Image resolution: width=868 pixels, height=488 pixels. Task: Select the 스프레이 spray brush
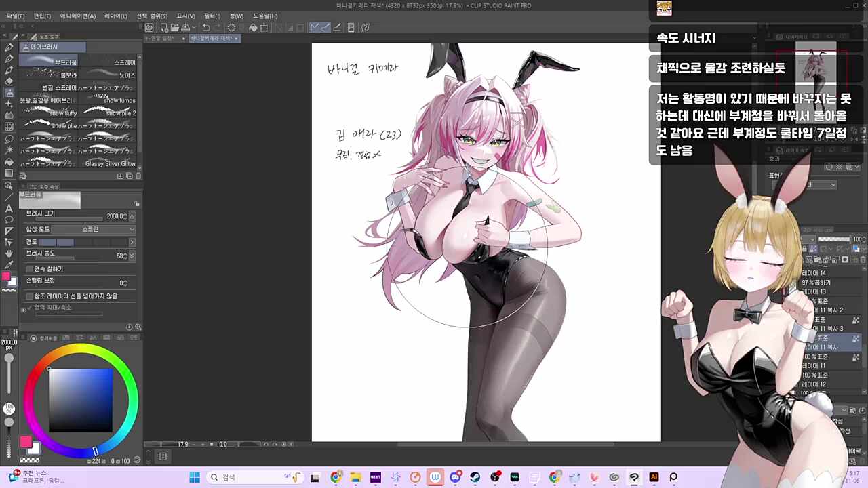point(108,62)
